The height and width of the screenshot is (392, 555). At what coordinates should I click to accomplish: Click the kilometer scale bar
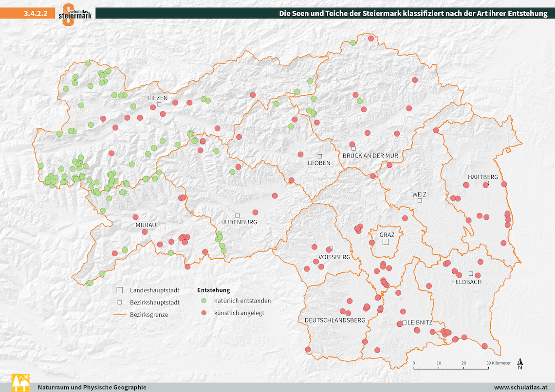point(451,368)
